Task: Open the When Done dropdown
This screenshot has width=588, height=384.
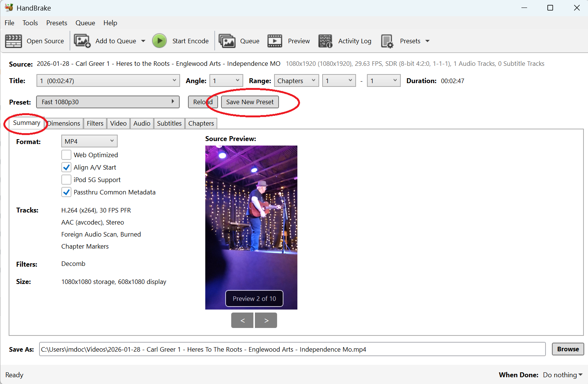Action: point(562,375)
